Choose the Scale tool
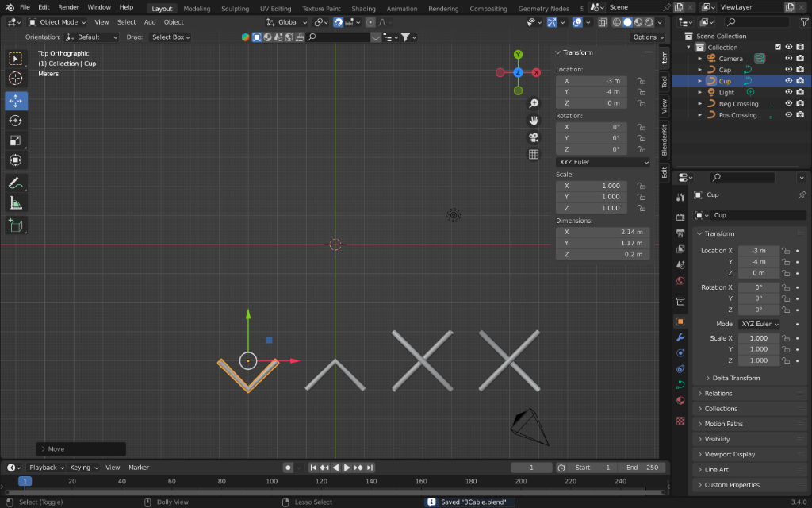The image size is (812, 508). (x=16, y=140)
